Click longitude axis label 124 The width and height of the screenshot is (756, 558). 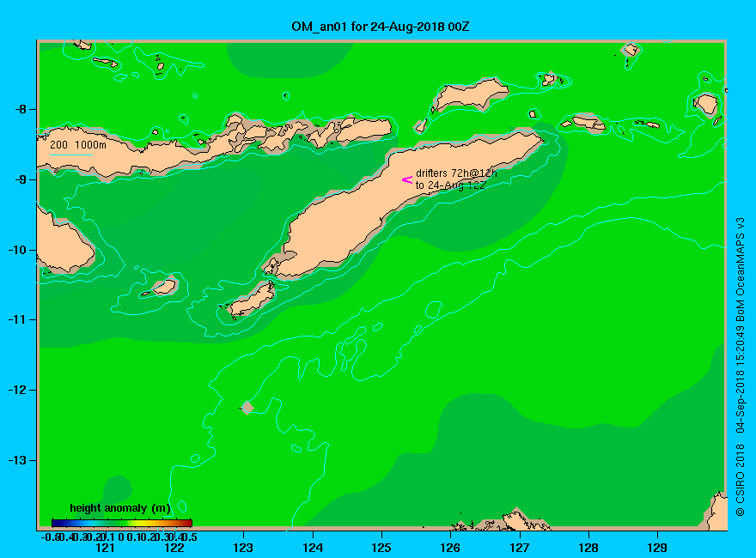click(313, 548)
